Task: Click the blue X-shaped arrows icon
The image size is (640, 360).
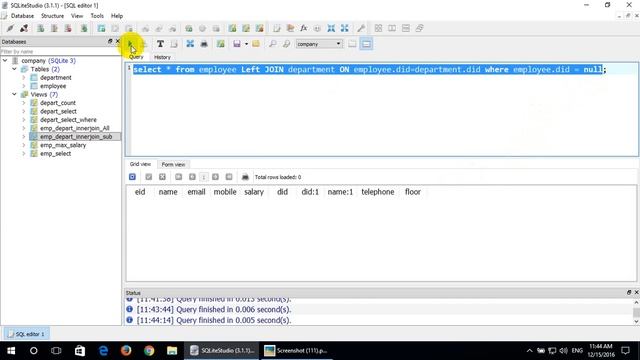Action: pyautogui.click(x=190, y=44)
